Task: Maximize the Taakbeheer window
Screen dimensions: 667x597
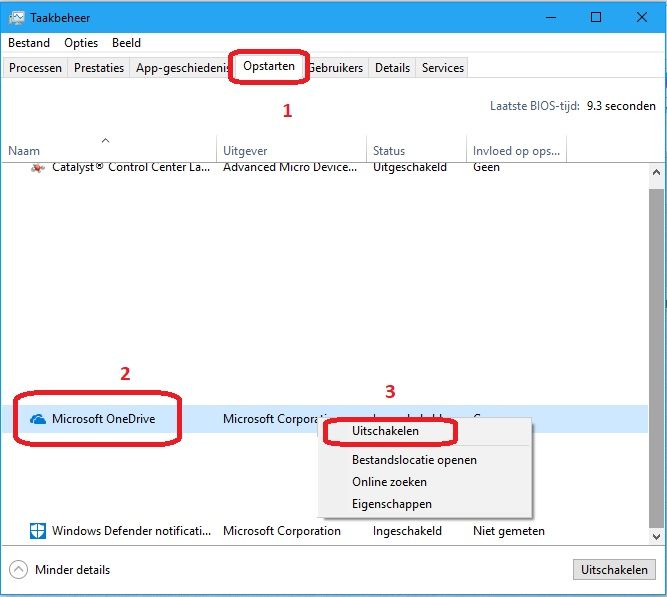Action: click(596, 17)
